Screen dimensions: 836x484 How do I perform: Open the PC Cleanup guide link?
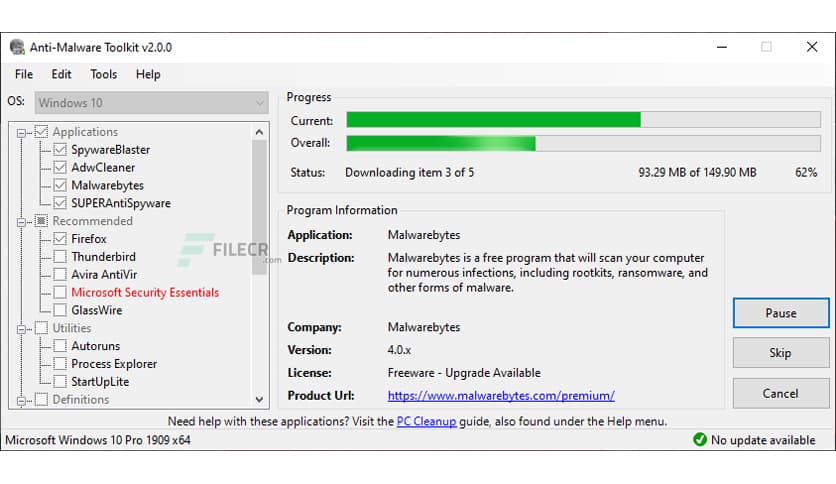tap(427, 422)
